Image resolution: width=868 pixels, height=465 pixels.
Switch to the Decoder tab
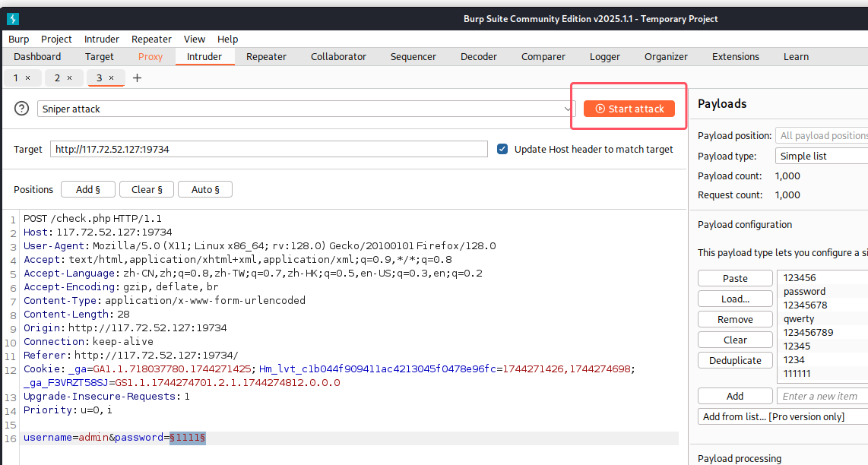(479, 56)
